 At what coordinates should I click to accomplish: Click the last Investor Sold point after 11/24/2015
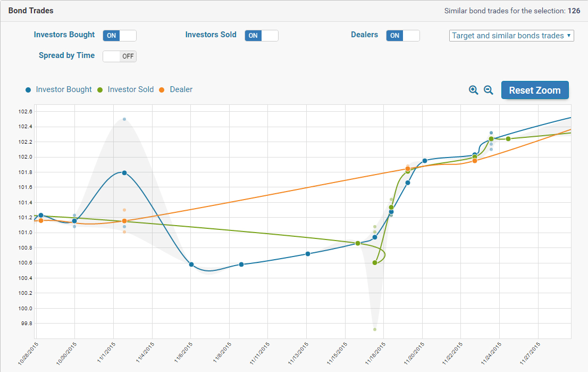tap(508, 139)
